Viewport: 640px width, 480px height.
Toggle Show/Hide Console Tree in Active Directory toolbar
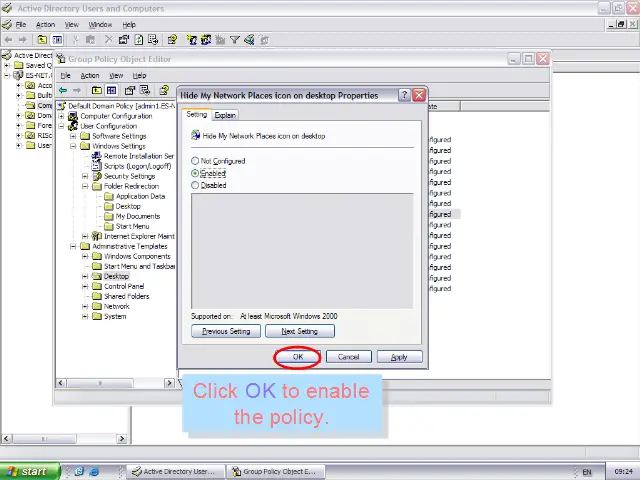(57, 40)
